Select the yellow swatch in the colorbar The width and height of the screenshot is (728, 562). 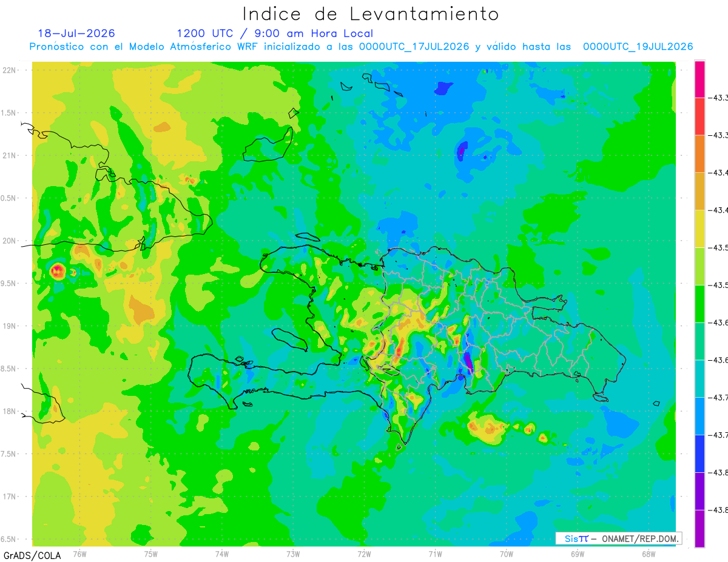[699, 229]
